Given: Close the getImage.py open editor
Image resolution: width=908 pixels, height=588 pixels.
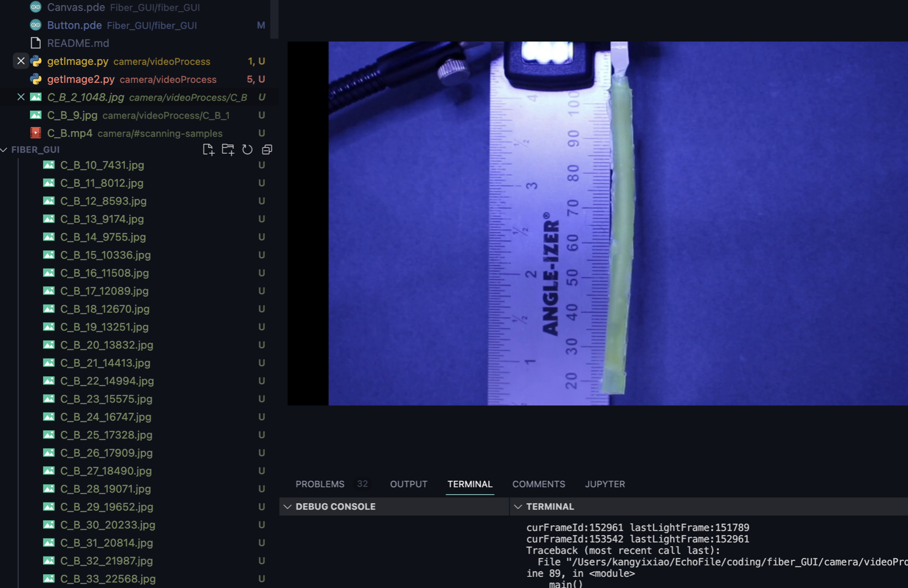Looking at the screenshot, I should pos(20,61).
